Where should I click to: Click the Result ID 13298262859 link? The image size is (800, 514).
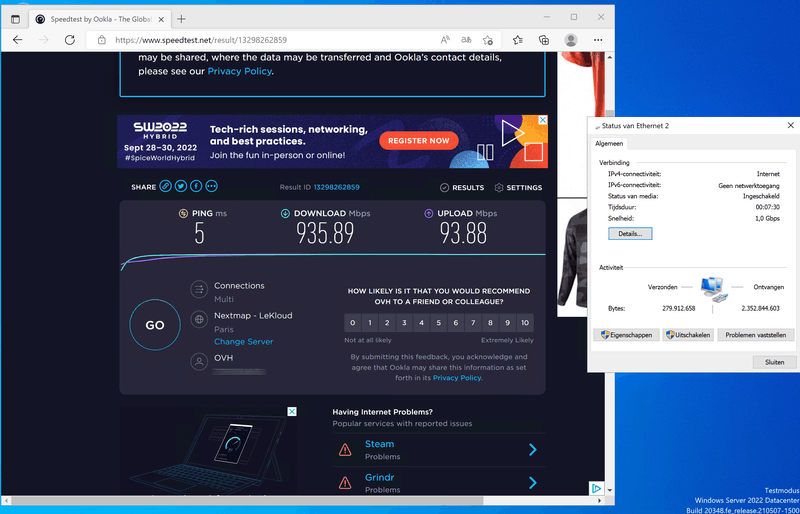click(x=336, y=187)
